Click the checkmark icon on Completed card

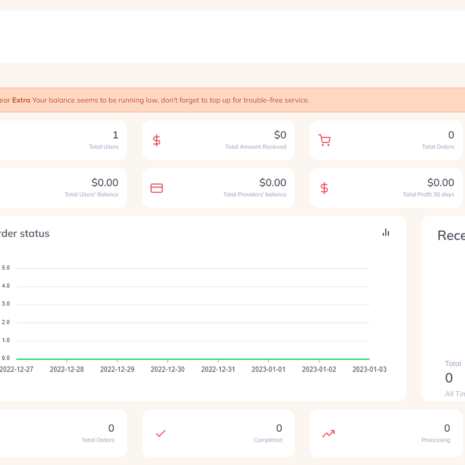pos(161,433)
